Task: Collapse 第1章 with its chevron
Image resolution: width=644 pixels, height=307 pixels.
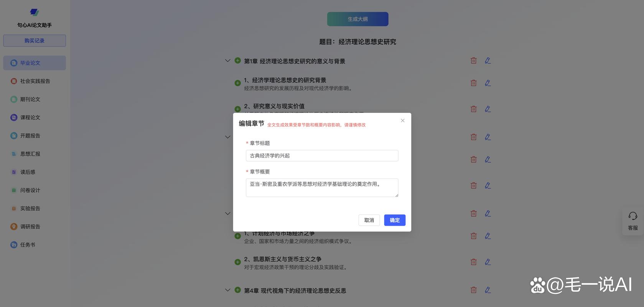Action: [227, 61]
